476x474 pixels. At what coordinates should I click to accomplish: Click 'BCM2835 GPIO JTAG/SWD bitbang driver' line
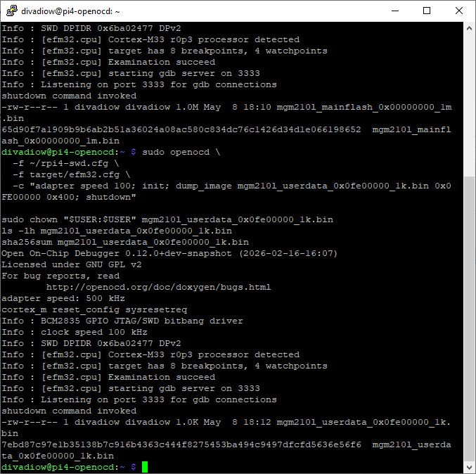pyautogui.click(x=122, y=321)
